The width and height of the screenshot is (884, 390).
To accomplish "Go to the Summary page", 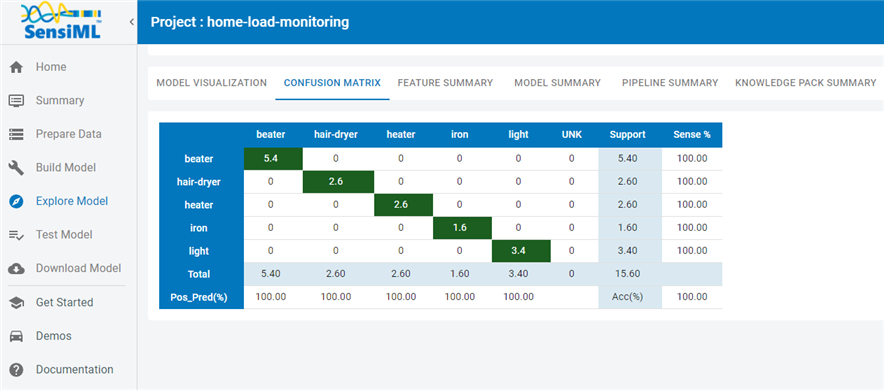I will pyautogui.click(x=60, y=100).
